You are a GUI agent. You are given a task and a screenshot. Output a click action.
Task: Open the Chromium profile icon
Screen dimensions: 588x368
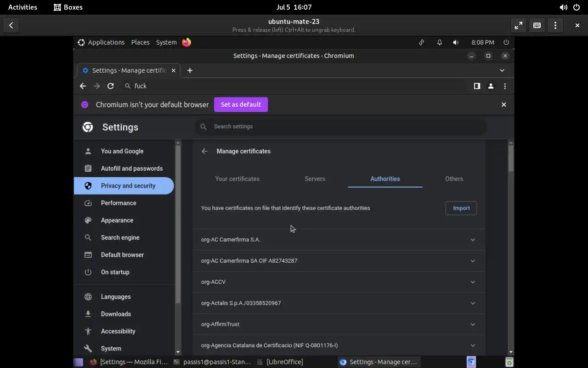(x=491, y=86)
